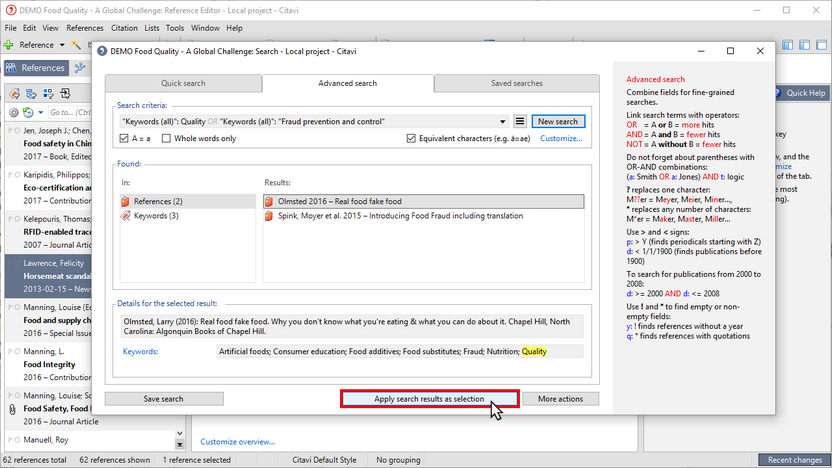
Task: Click the gear settings icon above reference list
Action: pyautogui.click(x=14, y=112)
